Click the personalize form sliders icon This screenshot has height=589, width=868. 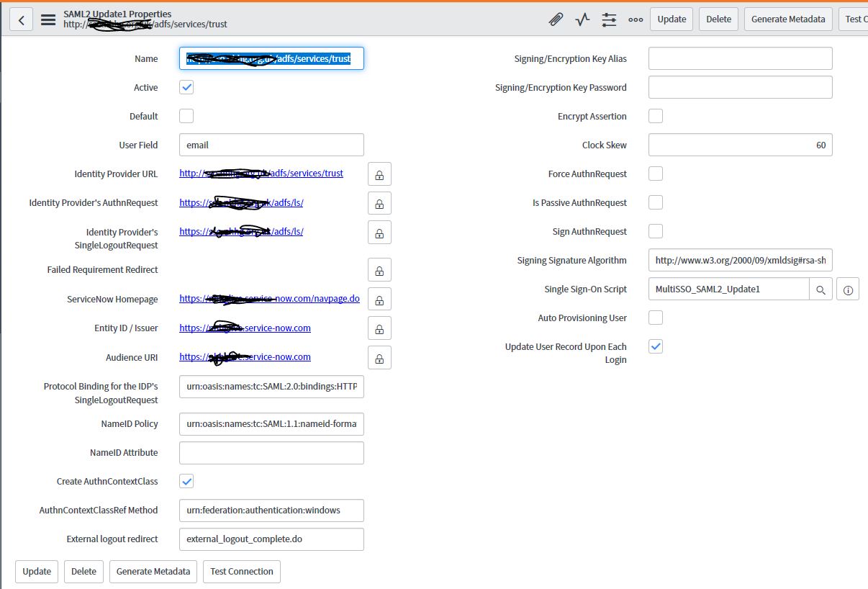pyautogui.click(x=608, y=19)
